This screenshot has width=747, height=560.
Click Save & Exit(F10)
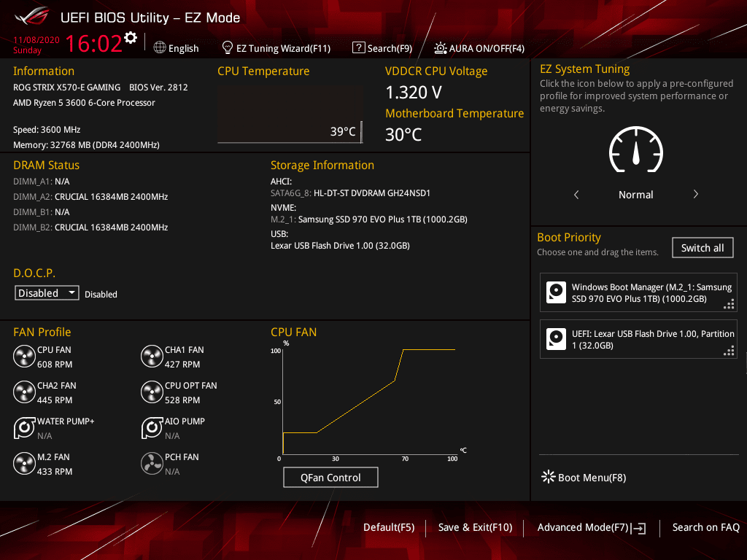[475, 527]
